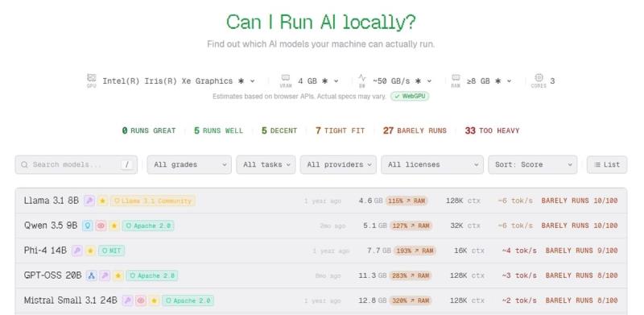This screenshot has height=315, width=644.
Task: Click the purple tool icon on Phi-4 14B
Action: [x=76, y=251]
